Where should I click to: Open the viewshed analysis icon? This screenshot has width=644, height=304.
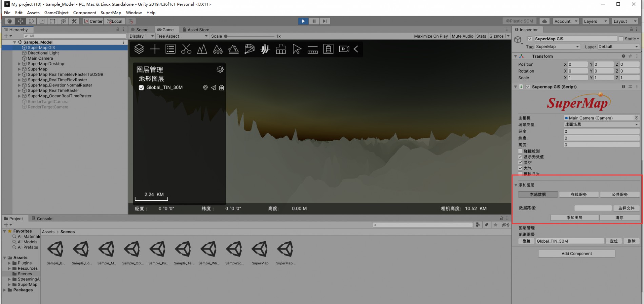click(x=249, y=49)
